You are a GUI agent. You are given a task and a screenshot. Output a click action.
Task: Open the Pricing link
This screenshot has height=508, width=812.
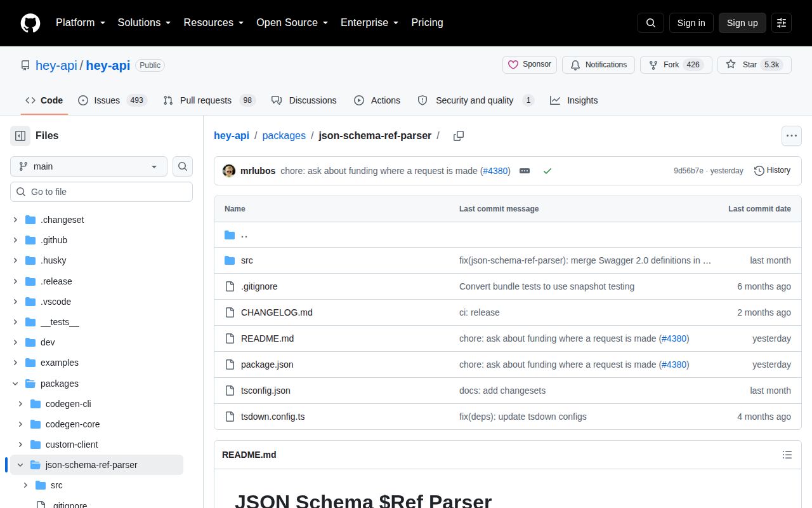(x=427, y=23)
